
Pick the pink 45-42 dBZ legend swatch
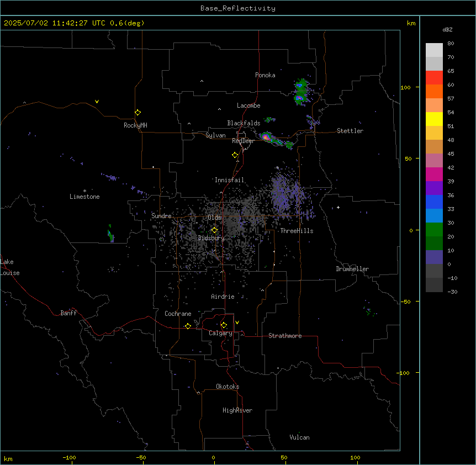[434, 161]
